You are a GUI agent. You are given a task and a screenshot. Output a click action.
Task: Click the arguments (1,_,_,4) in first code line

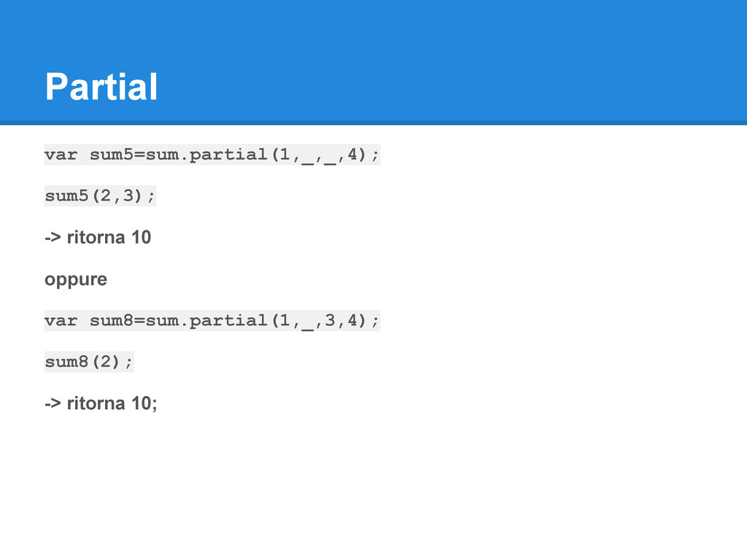click(x=320, y=155)
